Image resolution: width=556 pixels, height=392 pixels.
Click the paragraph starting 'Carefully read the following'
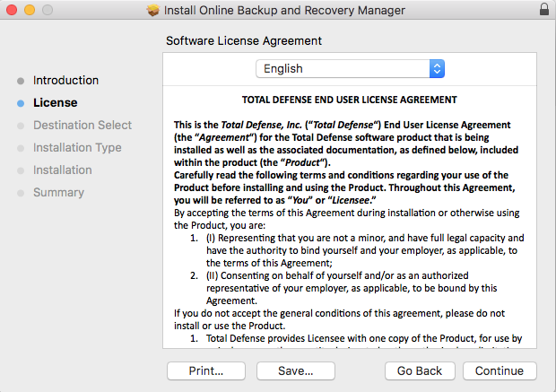pos(344,187)
